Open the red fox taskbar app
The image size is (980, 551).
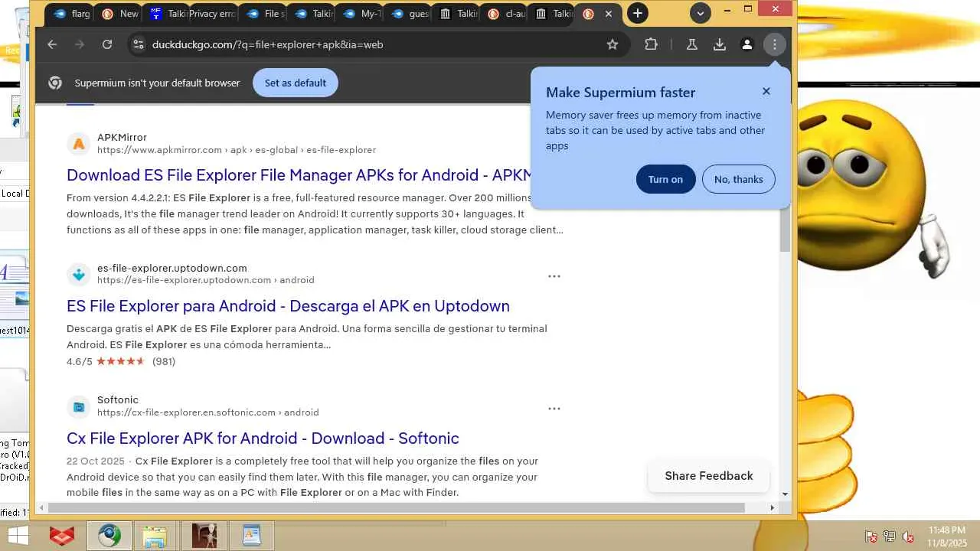tap(62, 536)
